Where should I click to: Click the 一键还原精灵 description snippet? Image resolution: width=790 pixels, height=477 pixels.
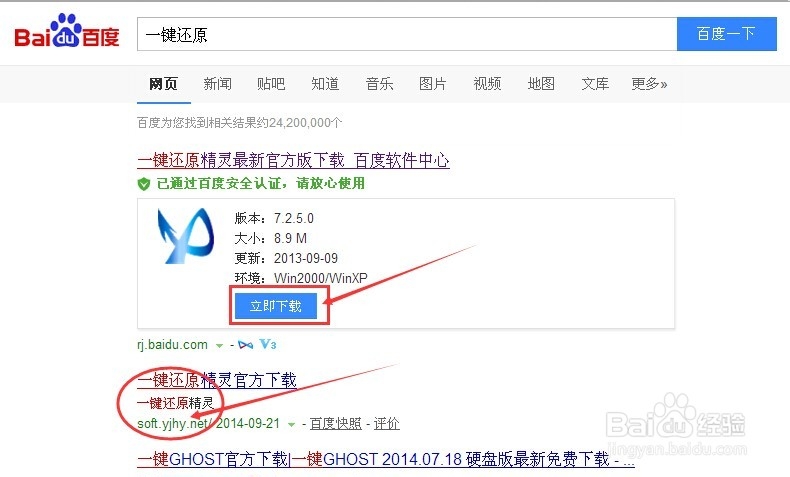(175, 403)
